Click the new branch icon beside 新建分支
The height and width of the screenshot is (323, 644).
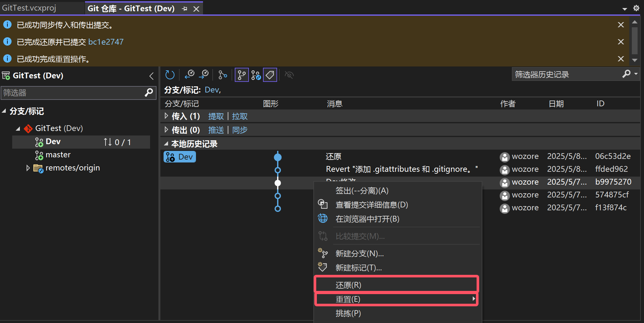coord(323,253)
